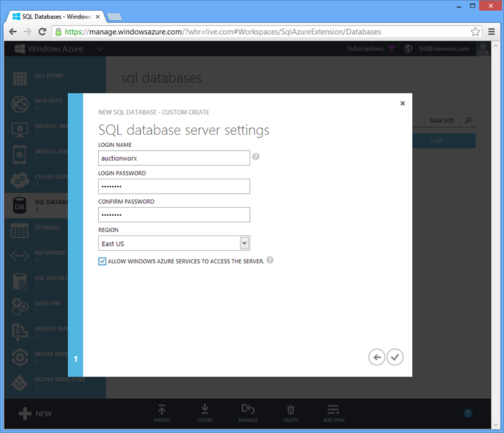
Task: Click the Add Sync icon
Action: coord(333,410)
